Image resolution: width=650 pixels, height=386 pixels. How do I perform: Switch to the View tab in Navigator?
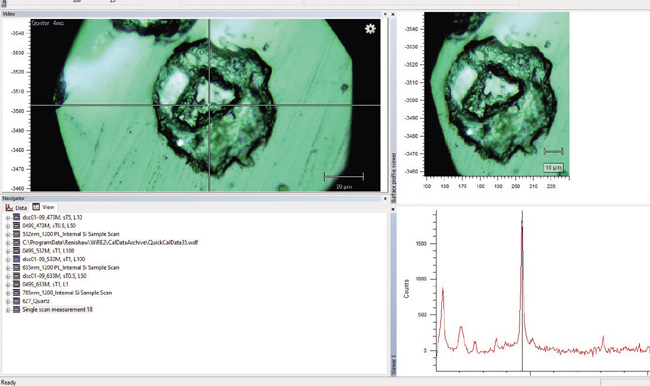pyautogui.click(x=44, y=207)
